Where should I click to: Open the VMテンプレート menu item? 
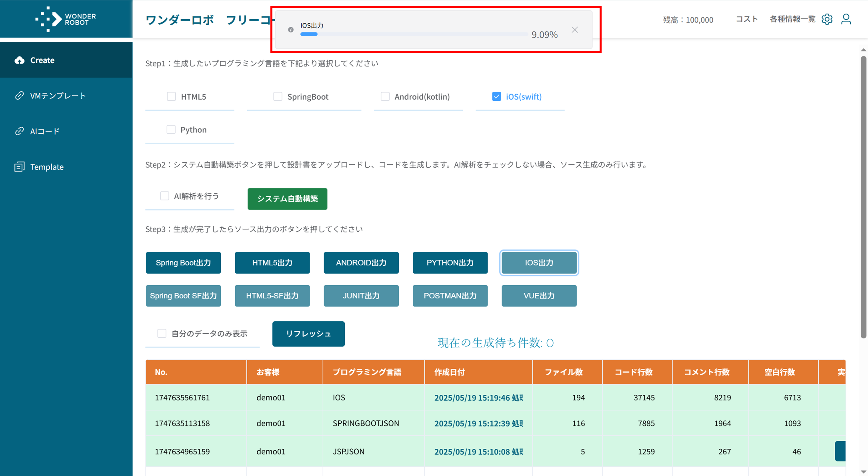[66, 96]
